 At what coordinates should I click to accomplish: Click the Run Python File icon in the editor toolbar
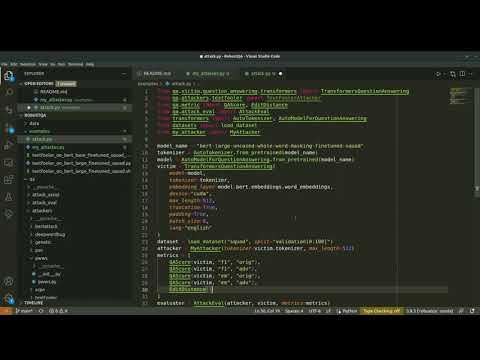tap(438, 74)
